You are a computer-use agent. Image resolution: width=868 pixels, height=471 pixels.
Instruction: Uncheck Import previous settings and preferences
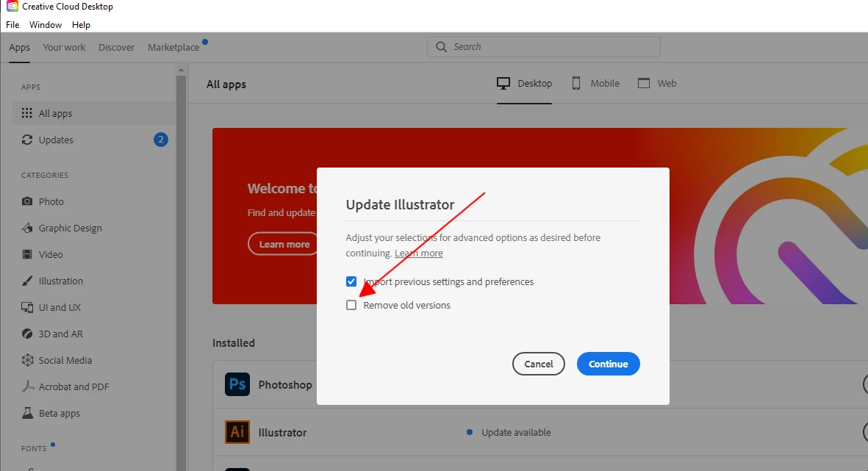pyautogui.click(x=351, y=281)
